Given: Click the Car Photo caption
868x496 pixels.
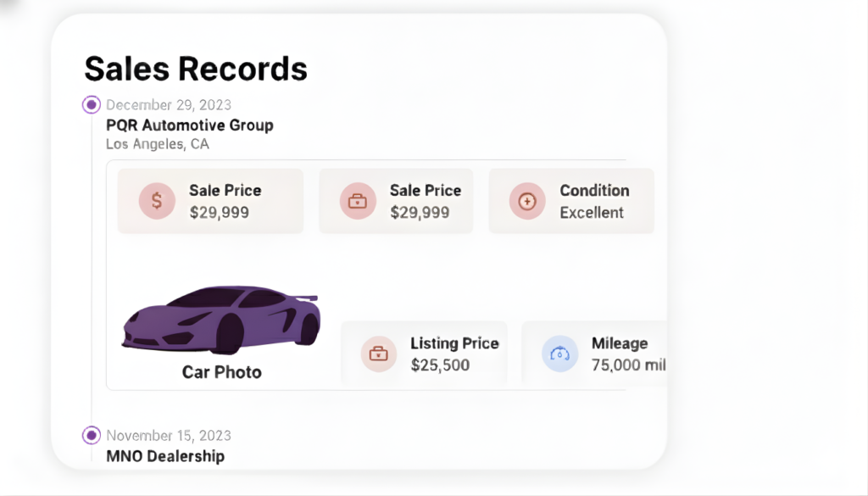Looking at the screenshot, I should pyautogui.click(x=222, y=372).
